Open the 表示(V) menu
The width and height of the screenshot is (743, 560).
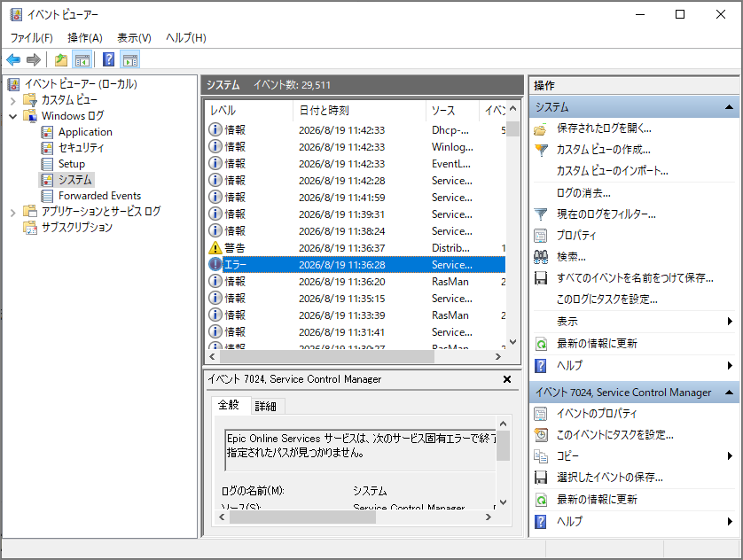click(134, 38)
